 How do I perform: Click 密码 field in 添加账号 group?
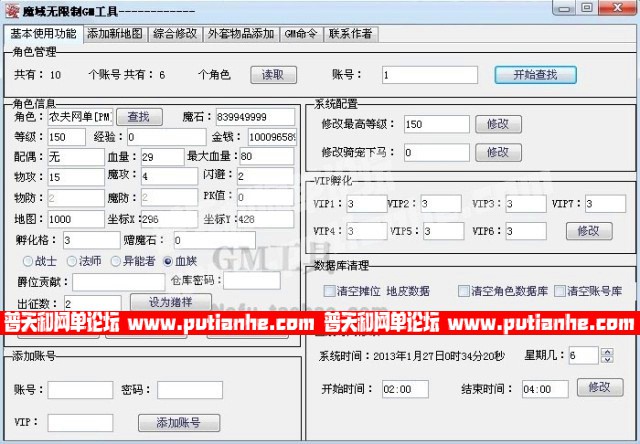pos(190,390)
